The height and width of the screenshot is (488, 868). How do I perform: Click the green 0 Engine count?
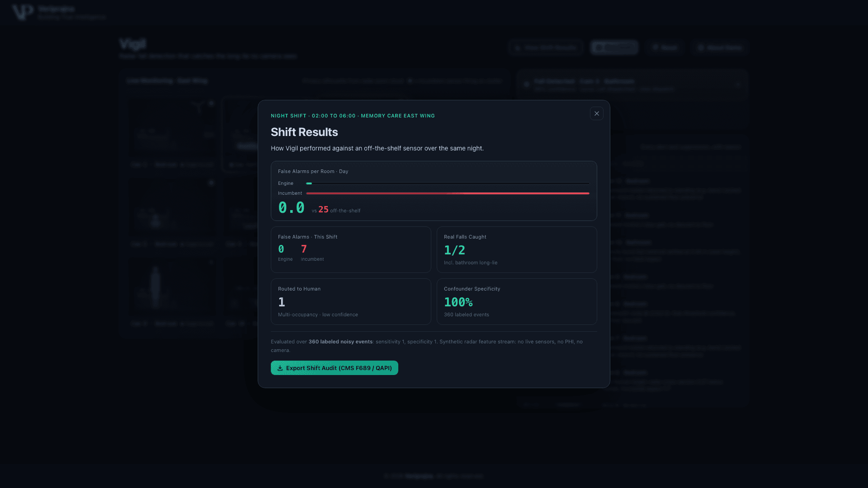tap(281, 249)
